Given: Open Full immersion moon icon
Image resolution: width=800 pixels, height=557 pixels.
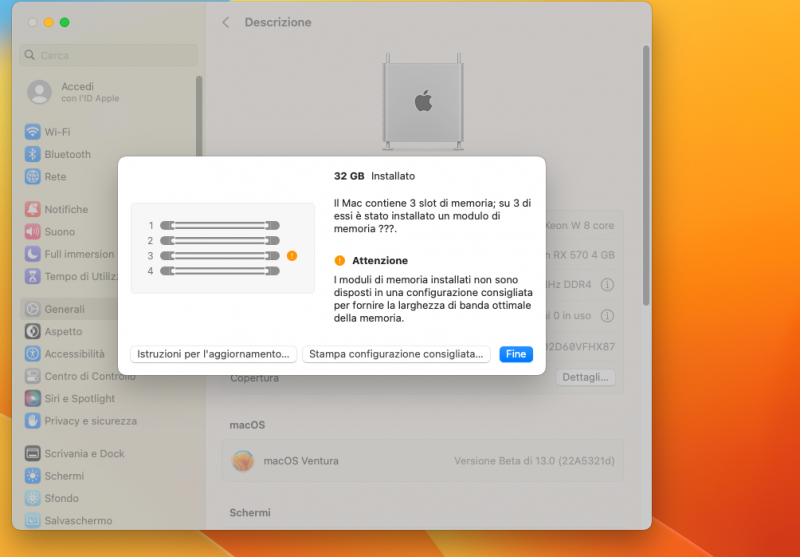Looking at the screenshot, I should pyautogui.click(x=33, y=254).
